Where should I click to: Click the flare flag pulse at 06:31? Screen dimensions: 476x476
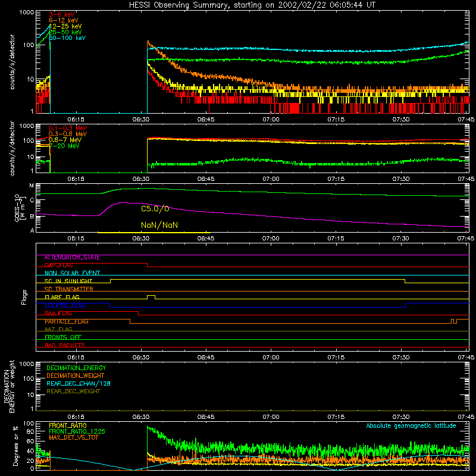point(151,296)
